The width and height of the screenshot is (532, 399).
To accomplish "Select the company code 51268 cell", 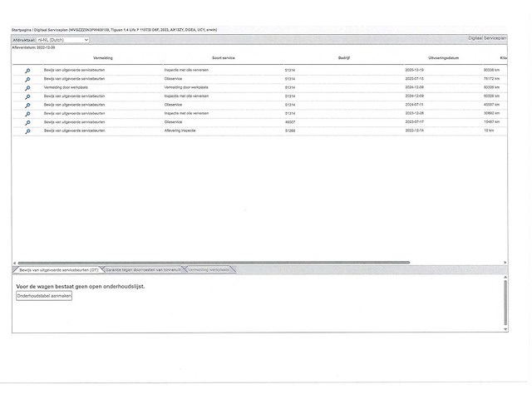I will [290, 131].
